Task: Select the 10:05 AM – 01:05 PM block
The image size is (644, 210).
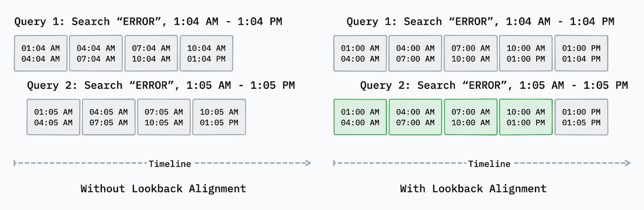Action: point(219,117)
